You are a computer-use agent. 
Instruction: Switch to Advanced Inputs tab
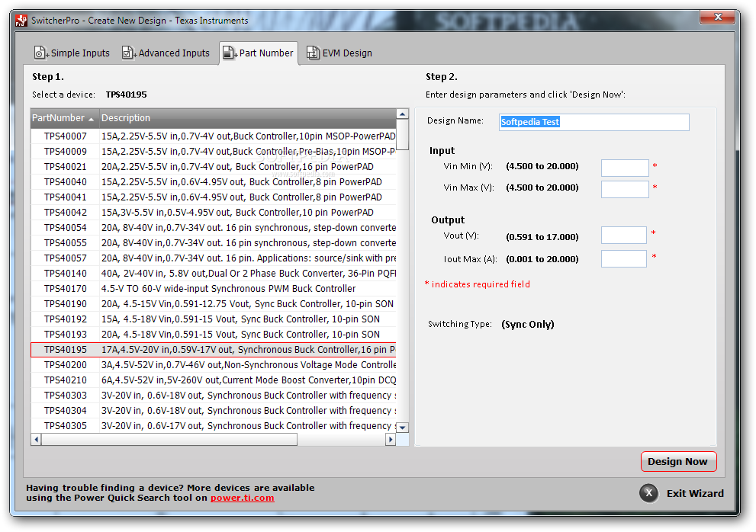[166, 53]
